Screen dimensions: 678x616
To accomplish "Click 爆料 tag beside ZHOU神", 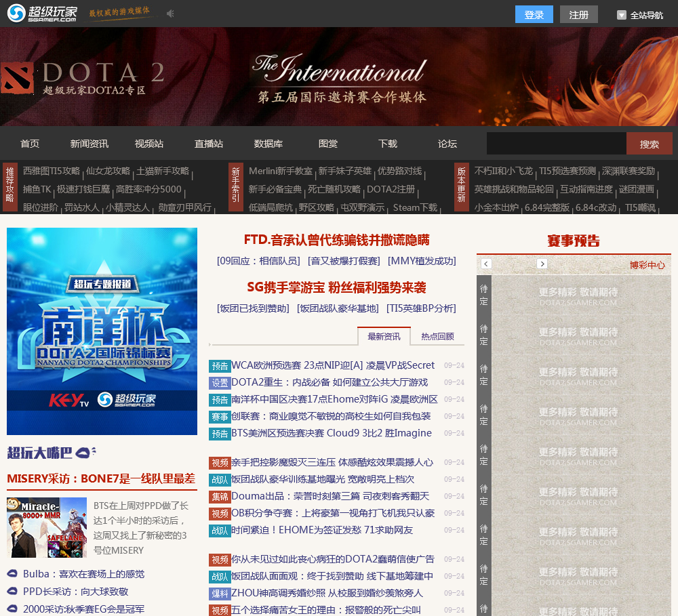I will pyautogui.click(x=220, y=593).
